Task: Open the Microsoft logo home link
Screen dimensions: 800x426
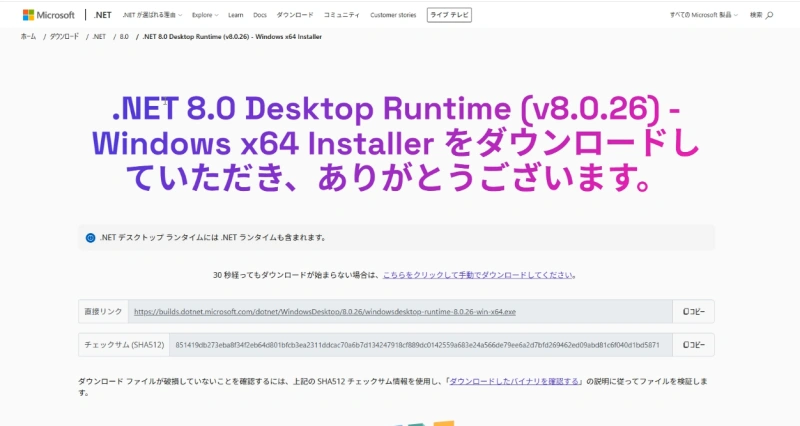Action: pyautogui.click(x=48, y=15)
